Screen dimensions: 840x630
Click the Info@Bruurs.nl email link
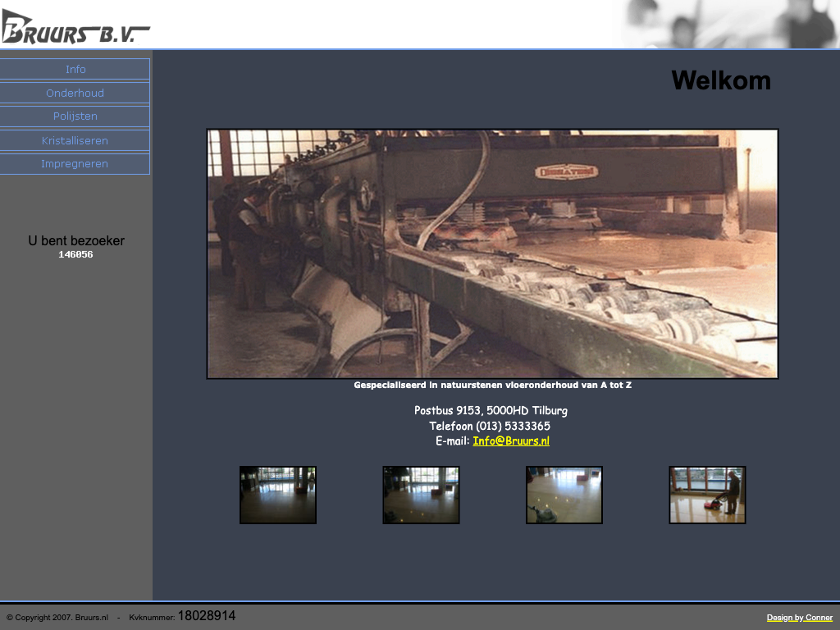pos(511,441)
